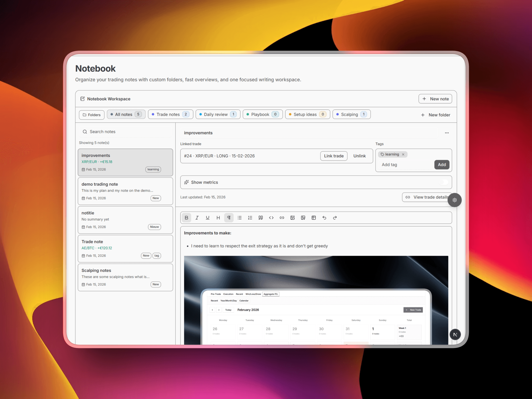Image resolution: width=532 pixels, height=399 pixels.
Task: Toggle bold formatting in the editor
Action: [x=186, y=218]
